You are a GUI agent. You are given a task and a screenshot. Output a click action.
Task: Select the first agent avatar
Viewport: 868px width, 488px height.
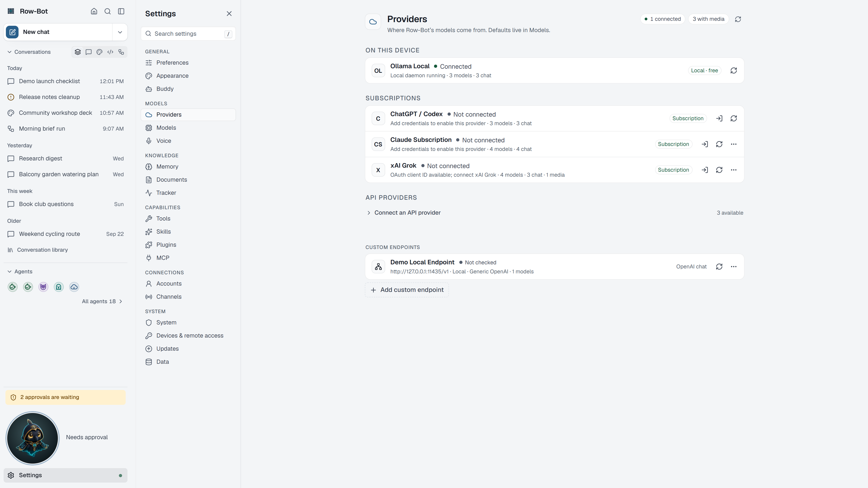click(x=12, y=287)
